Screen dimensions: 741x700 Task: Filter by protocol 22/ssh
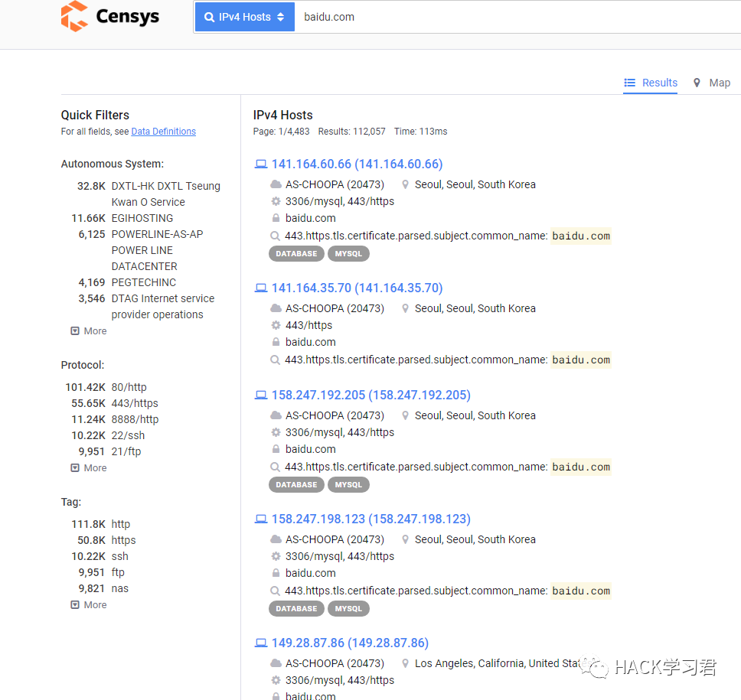tap(128, 435)
